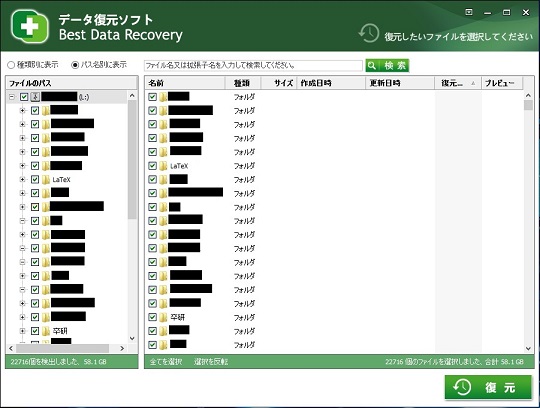The height and width of the screenshot is (408, 540).
Task: Toggle the 卒研 checkbox in the path tree
Action: pyautogui.click(x=35, y=331)
